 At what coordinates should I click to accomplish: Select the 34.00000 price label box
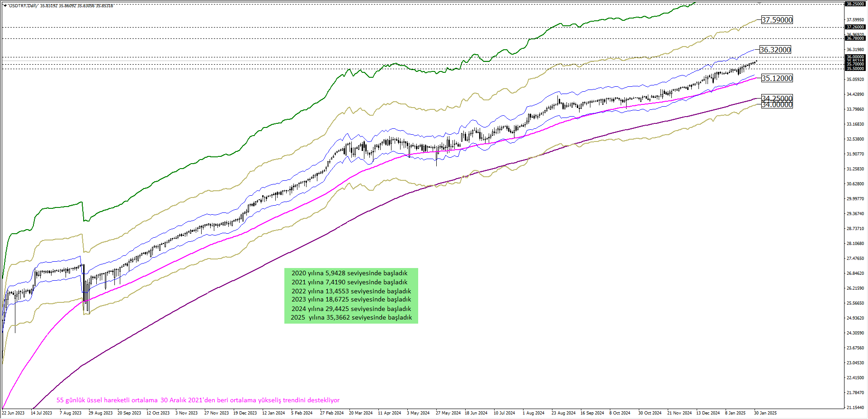coord(777,105)
